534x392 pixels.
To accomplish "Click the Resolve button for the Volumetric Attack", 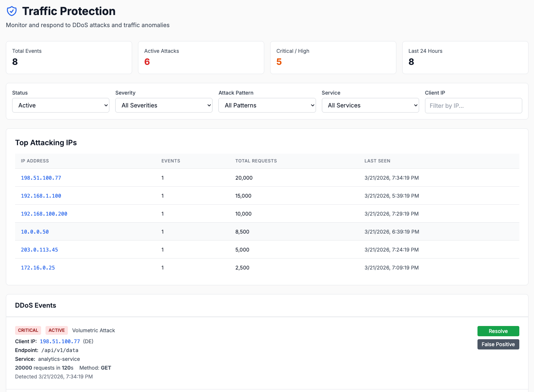I will click(498, 331).
